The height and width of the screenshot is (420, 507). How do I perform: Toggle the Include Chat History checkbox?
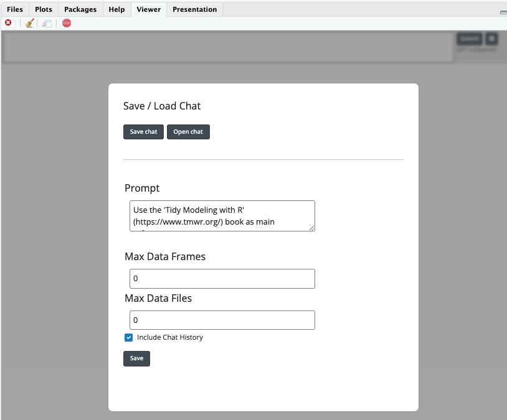click(128, 337)
